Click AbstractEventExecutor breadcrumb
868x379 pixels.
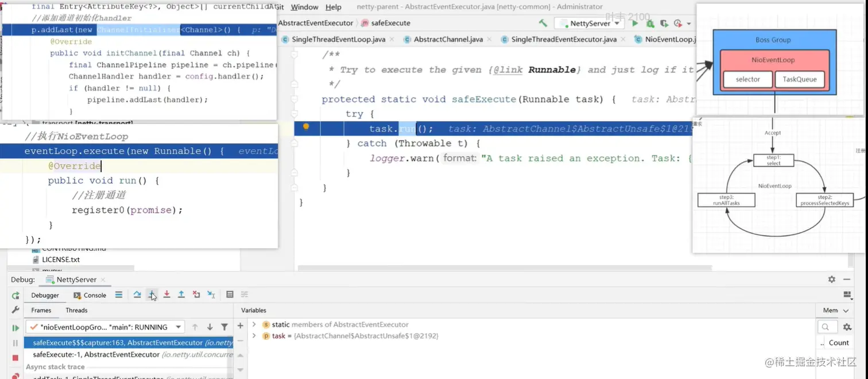tap(316, 23)
